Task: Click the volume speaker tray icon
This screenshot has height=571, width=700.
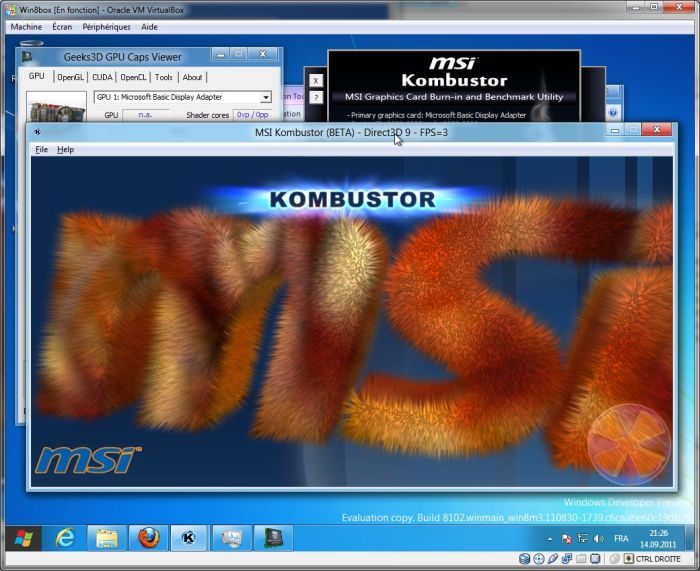Action: 598,538
